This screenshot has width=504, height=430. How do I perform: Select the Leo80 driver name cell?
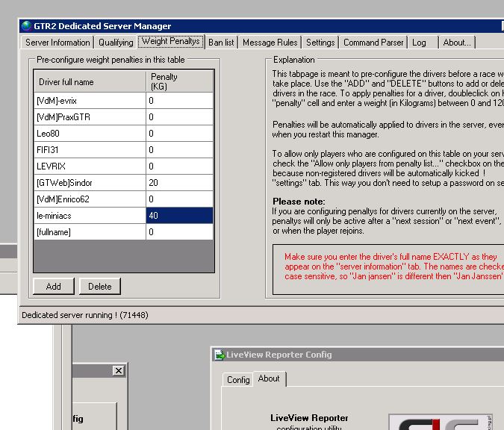click(x=90, y=134)
